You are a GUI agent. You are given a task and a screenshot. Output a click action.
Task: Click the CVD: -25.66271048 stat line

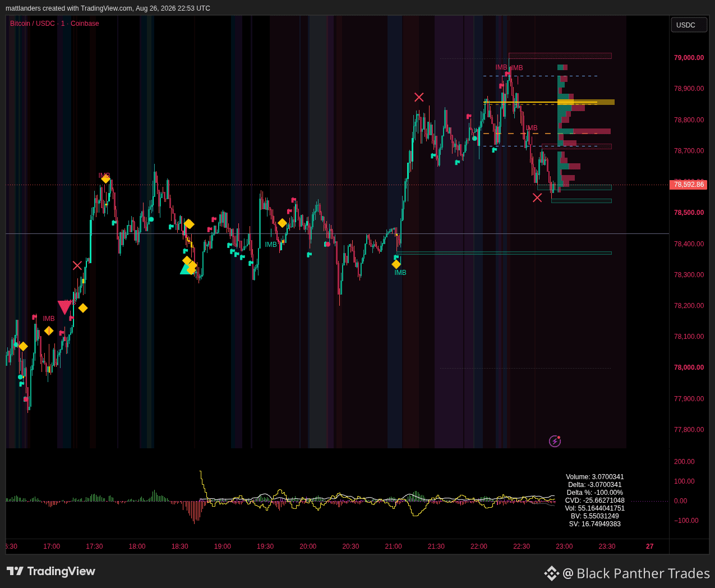[595, 500]
